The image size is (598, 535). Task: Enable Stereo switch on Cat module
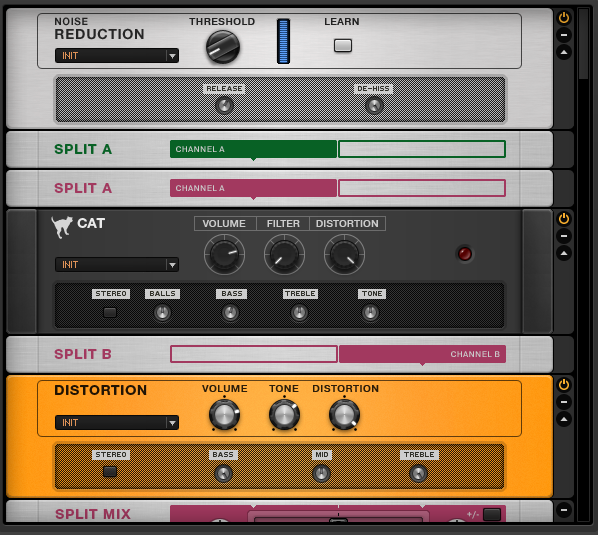(x=110, y=313)
